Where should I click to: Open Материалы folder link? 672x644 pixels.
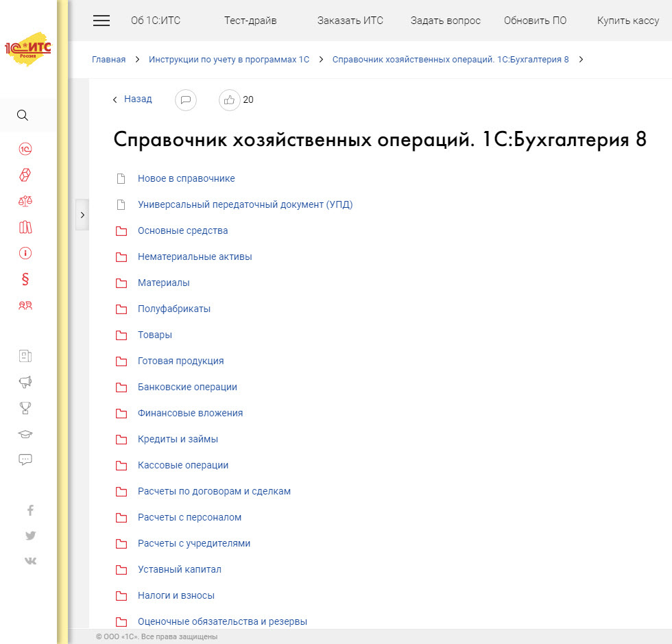click(x=163, y=283)
